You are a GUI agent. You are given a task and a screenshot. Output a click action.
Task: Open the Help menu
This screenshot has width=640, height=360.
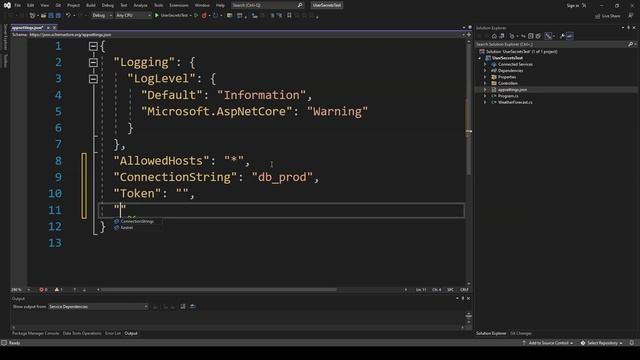[220, 5]
